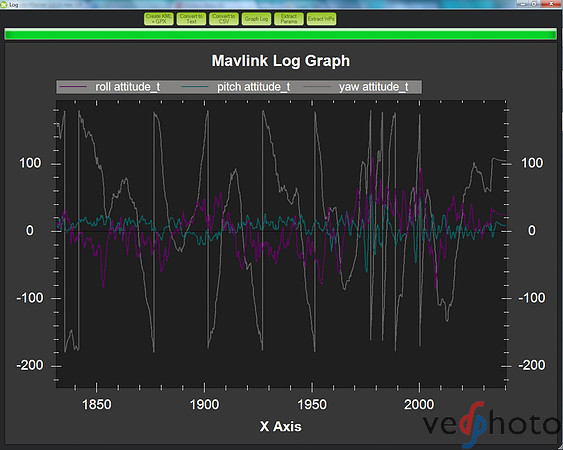Click the 1950 x-axis tick label

click(x=312, y=405)
